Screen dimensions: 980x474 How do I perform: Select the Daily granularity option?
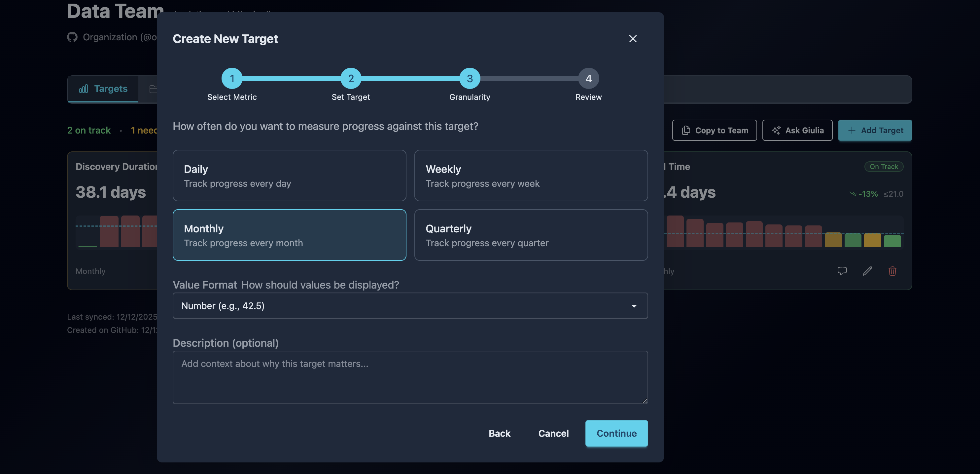(289, 176)
